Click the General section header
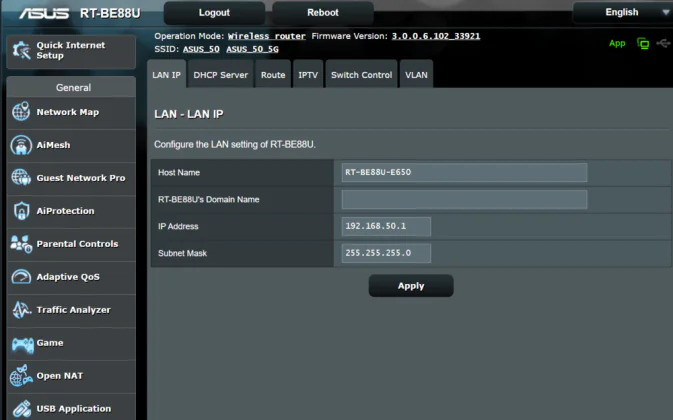 [71, 87]
